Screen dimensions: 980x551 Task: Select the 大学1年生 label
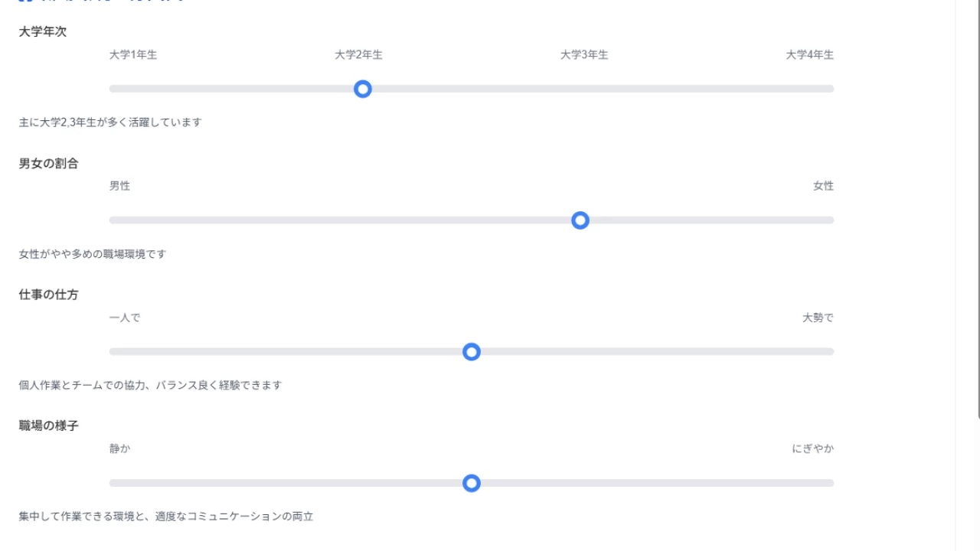pos(133,55)
